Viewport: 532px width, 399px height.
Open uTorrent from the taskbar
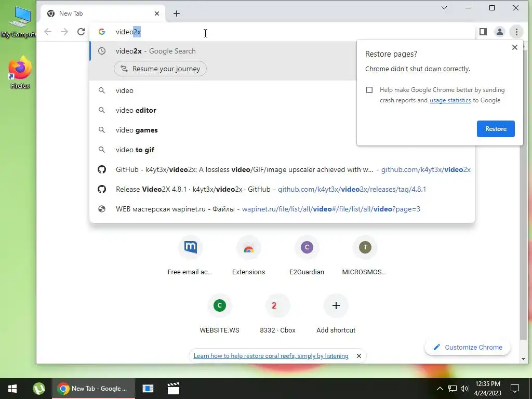[38, 389]
